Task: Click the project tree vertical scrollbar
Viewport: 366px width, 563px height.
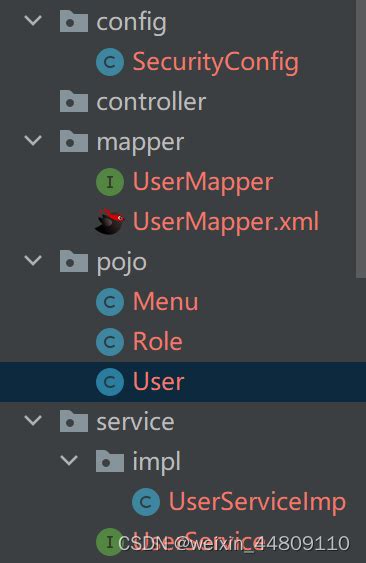Action: [x=361, y=139]
